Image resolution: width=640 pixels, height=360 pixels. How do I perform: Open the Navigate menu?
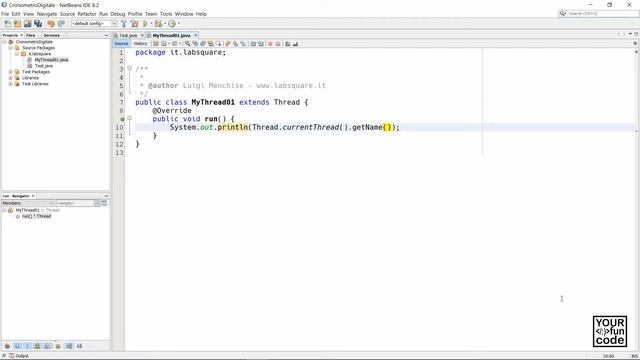point(47,14)
